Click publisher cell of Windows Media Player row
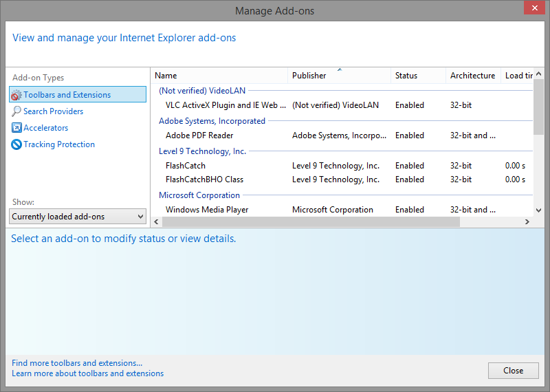 (333, 210)
